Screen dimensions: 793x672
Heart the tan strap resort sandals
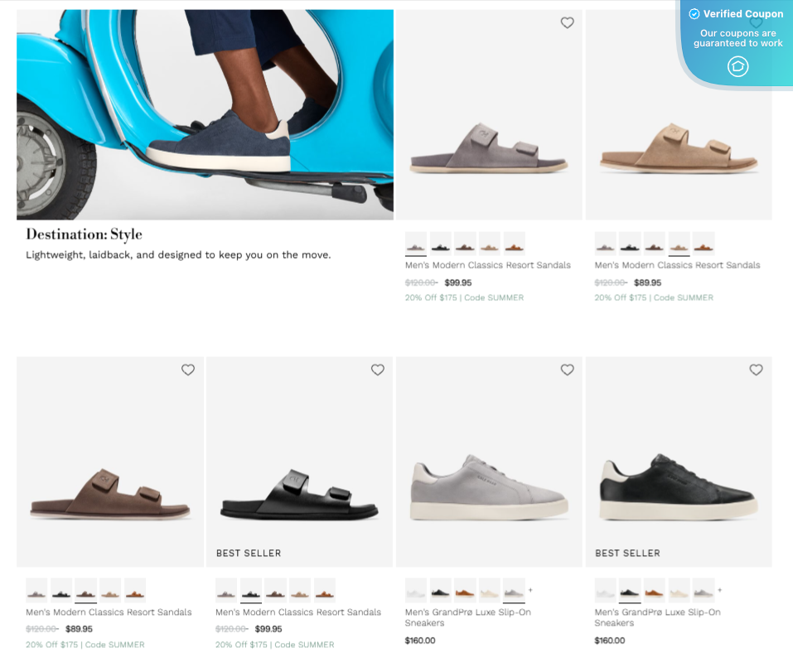pyautogui.click(x=755, y=23)
